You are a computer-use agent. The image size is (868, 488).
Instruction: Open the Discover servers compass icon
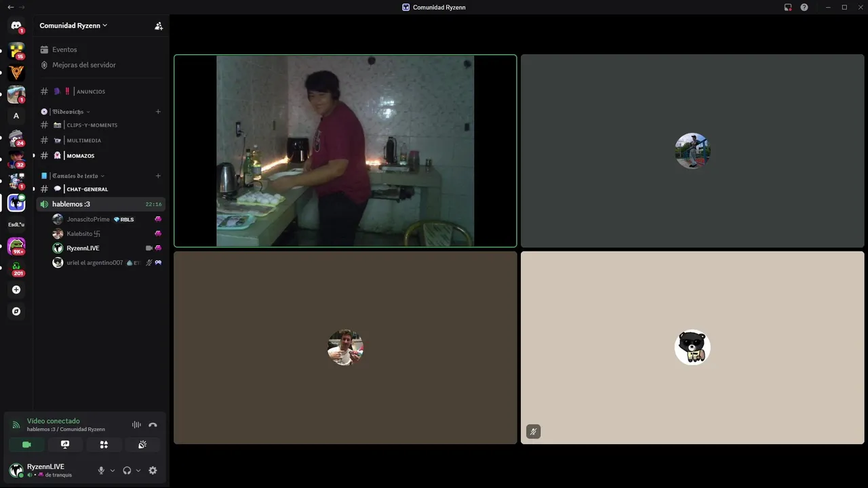tap(16, 311)
